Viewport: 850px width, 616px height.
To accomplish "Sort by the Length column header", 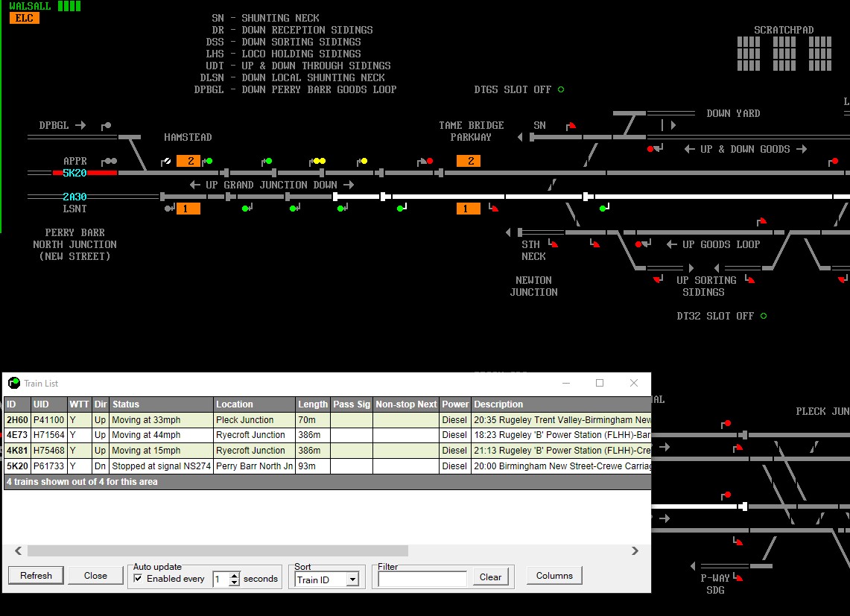I will coord(313,404).
